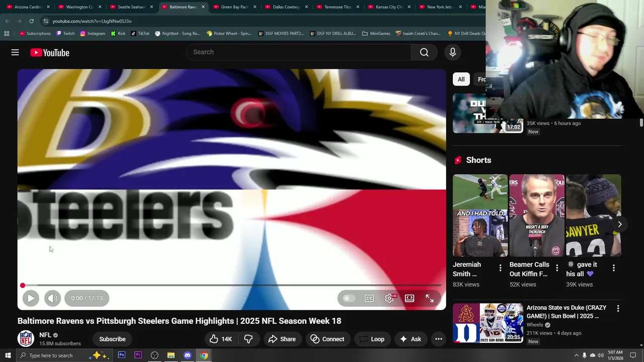Toggle the autoplay switch in the player
The width and height of the screenshot is (644, 362).
[x=348, y=298]
